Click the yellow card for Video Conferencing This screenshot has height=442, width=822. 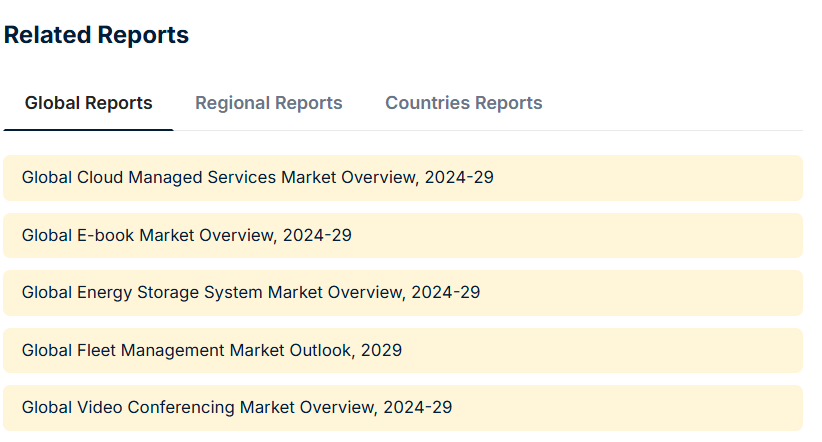(403, 408)
